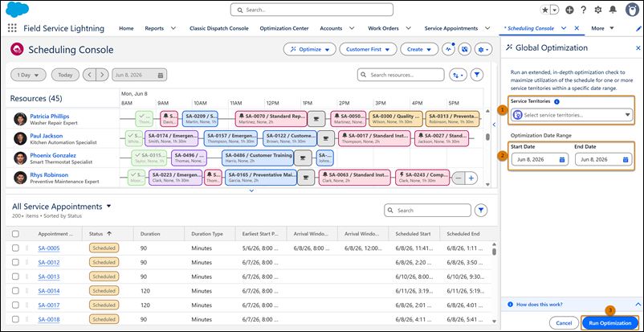Open Rhys Robinson resource link
The width and height of the screenshot is (644, 332).
[x=49, y=175]
